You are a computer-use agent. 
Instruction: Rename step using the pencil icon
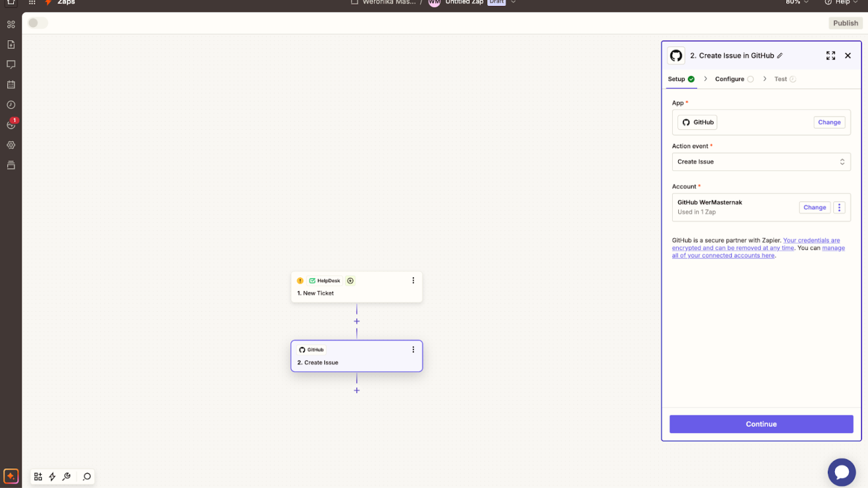click(x=780, y=55)
